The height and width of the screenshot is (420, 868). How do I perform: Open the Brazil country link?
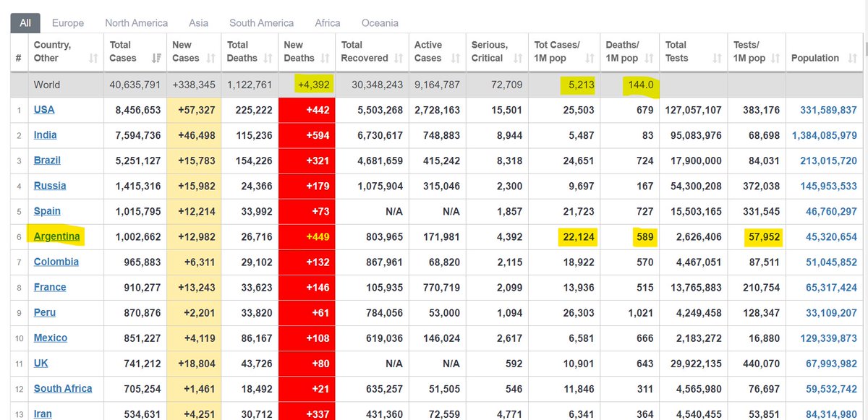tap(47, 160)
